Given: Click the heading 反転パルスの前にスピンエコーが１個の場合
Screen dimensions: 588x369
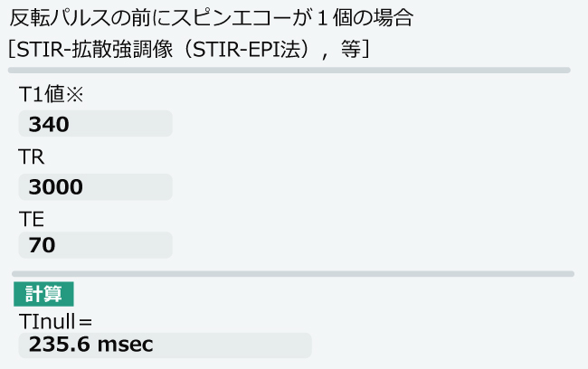Looking at the screenshot, I should point(211,17).
